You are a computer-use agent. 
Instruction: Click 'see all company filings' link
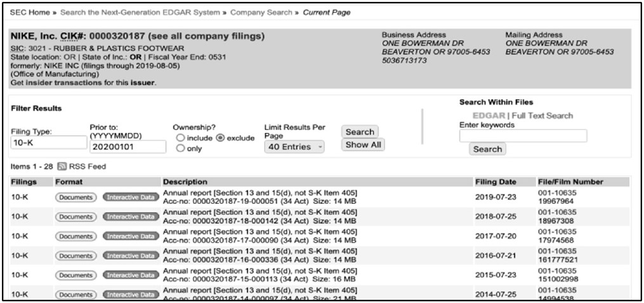tap(206, 36)
